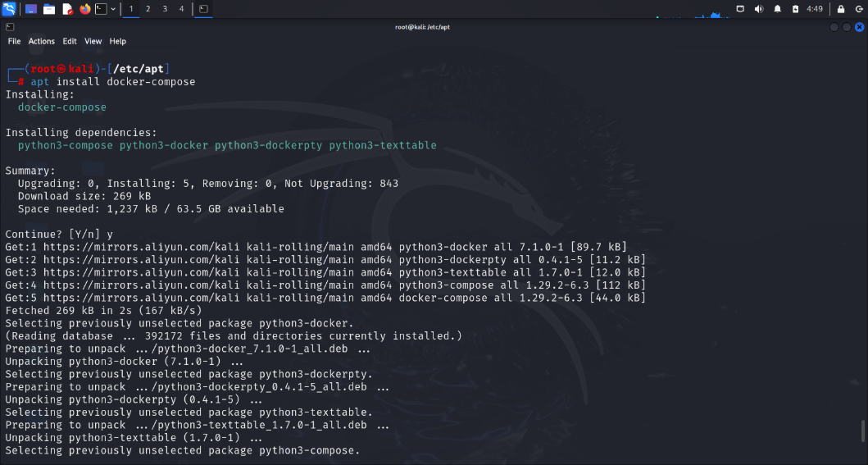Open the Help menu
Viewport: 868px width, 465px height.
117,41
